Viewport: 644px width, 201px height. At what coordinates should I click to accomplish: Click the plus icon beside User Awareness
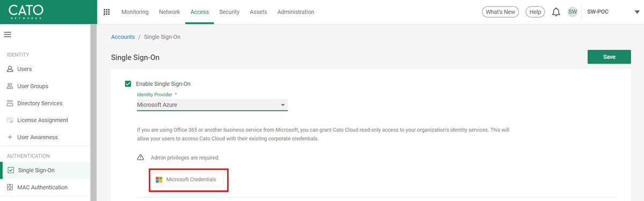point(10,137)
